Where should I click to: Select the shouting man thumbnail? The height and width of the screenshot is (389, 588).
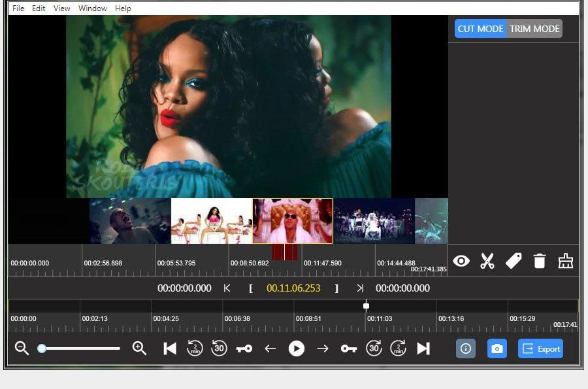pos(130,221)
